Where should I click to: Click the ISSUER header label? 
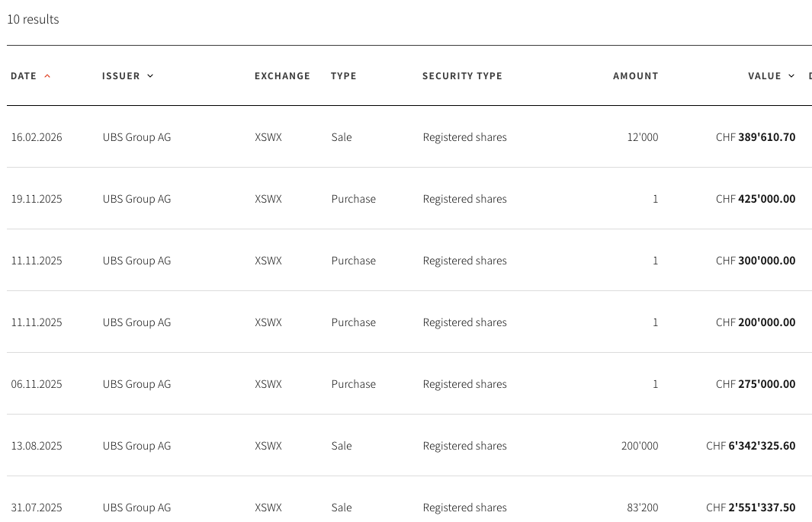coord(121,76)
